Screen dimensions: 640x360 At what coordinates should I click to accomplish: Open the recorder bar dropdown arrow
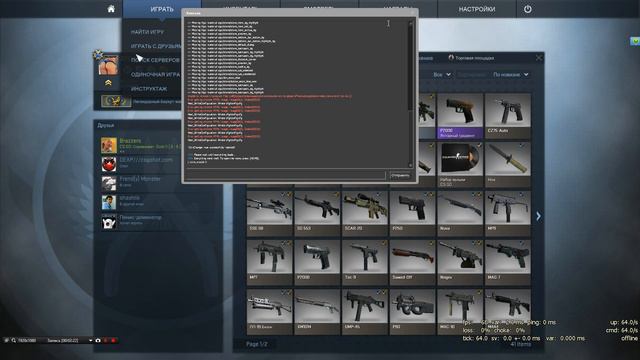(x=90, y=340)
